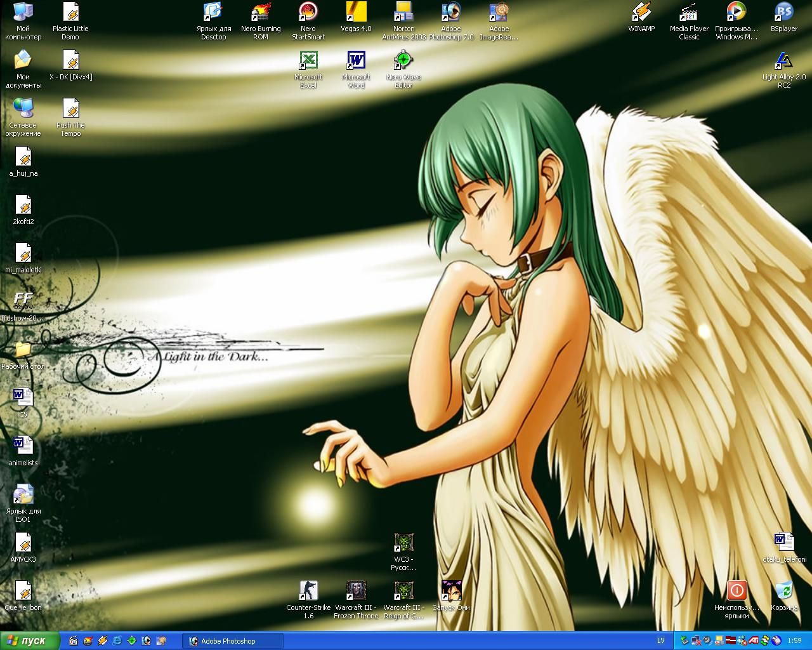Launch Adobe ImageReady shortcut
Viewport: 812px width, 650px height.
499,21
